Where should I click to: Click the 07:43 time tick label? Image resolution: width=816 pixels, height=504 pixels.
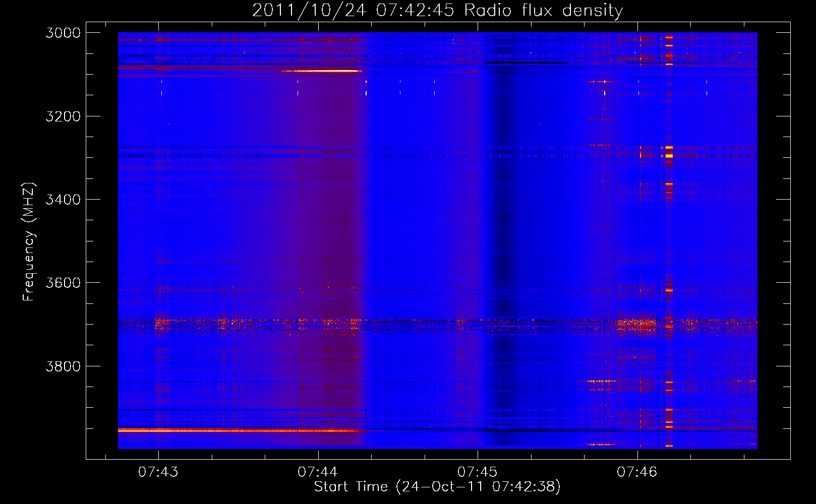click(158, 472)
